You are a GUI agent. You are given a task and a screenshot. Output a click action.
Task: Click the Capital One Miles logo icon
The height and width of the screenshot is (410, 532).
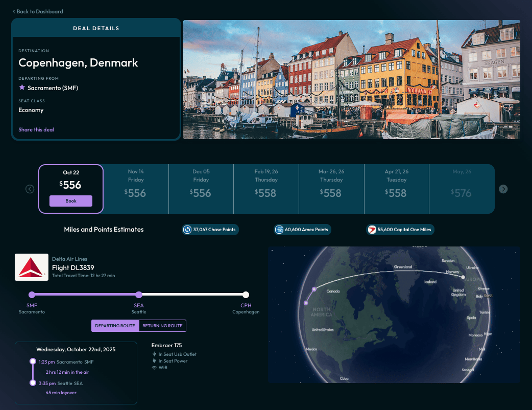pyautogui.click(x=372, y=230)
